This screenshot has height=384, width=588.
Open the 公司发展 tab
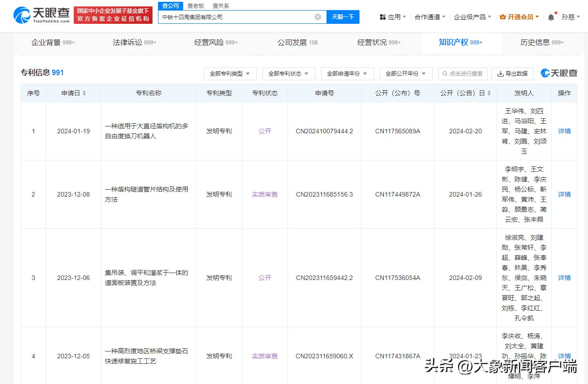[x=297, y=42]
